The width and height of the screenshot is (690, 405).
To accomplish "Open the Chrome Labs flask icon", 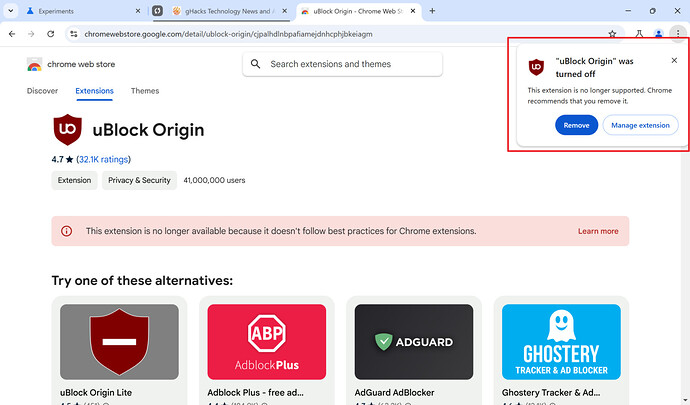I will tap(638, 33).
